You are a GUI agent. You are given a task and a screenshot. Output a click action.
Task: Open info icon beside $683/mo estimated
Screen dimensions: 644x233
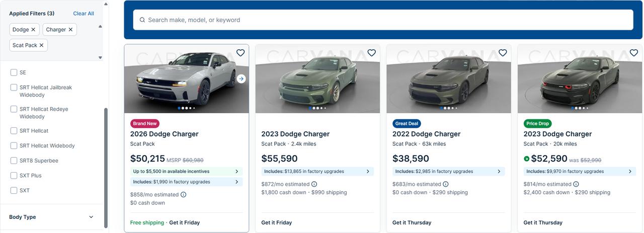(x=445, y=184)
